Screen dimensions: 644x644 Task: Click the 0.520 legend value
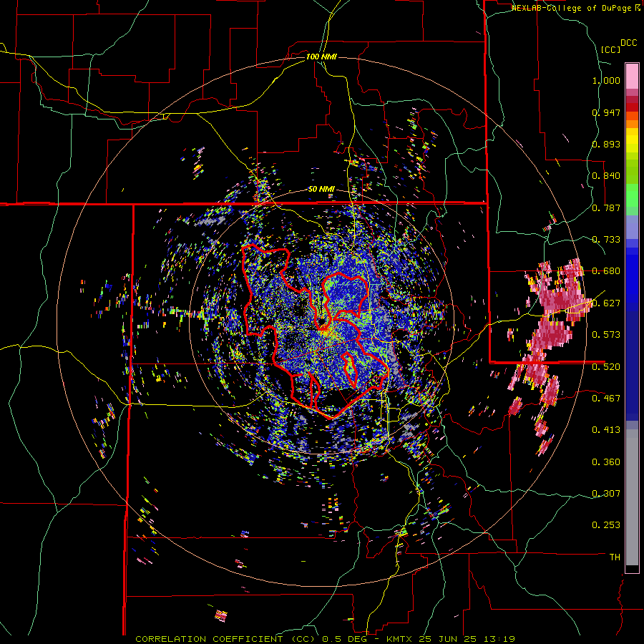[606, 367]
